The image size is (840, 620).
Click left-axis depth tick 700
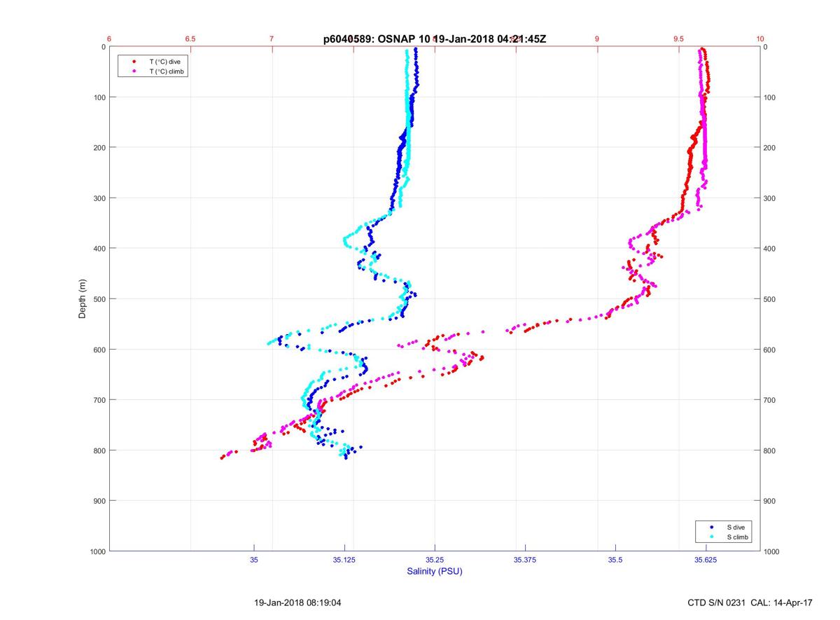pos(99,400)
